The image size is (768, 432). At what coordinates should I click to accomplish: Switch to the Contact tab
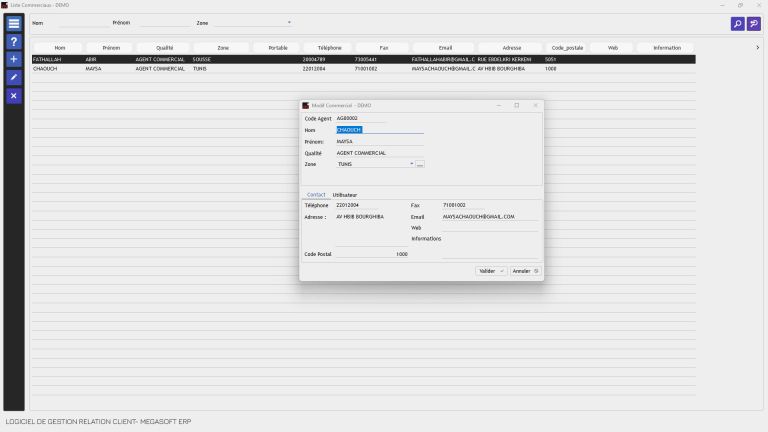pos(316,194)
